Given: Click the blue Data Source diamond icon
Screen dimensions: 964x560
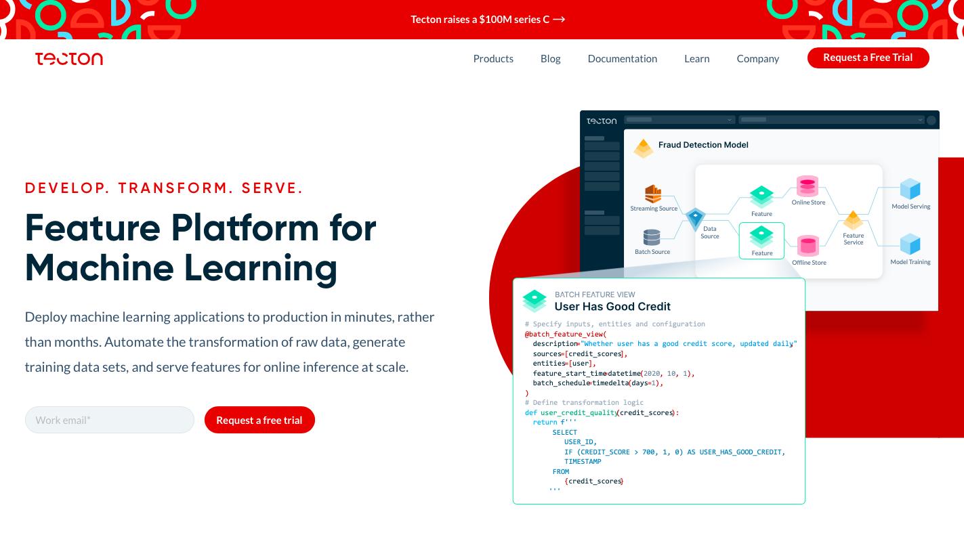Looking at the screenshot, I should [696, 219].
